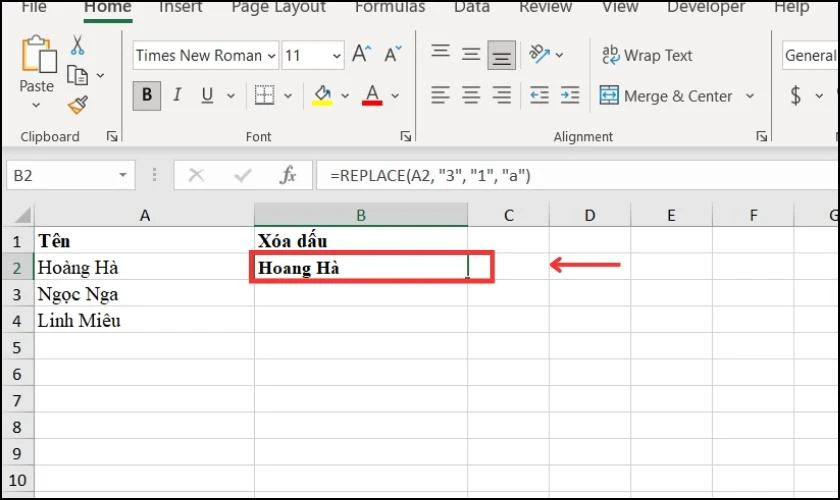Toggle Wrap Text
The height and width of the screenshot is (500, 840).
tap(647, 55)
